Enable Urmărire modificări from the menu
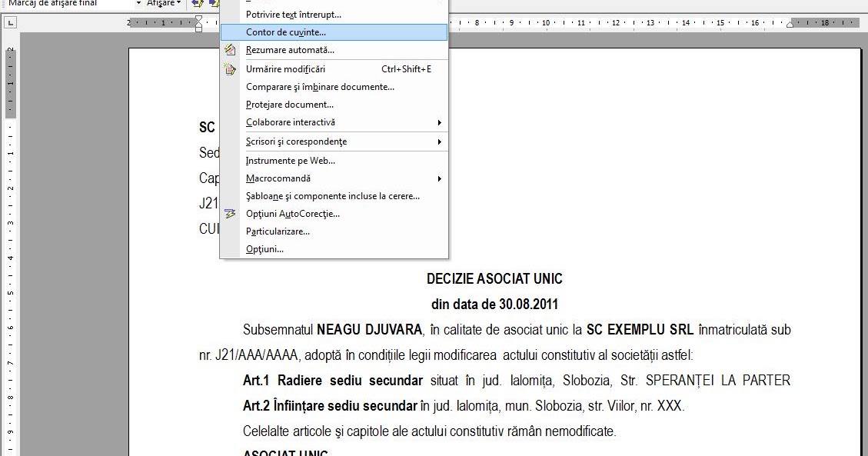 [x=334, y=69]
